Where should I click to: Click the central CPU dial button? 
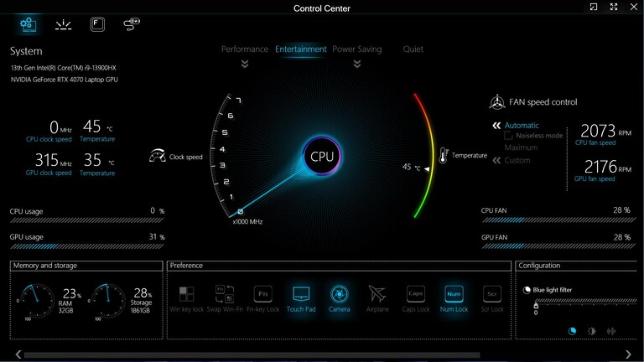coord(322,157)
